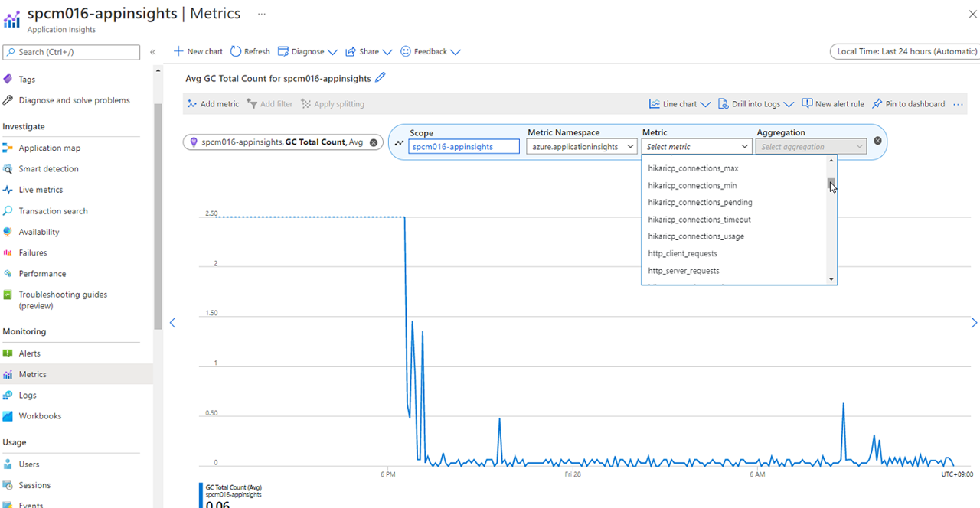Create a New alert rule
Image resolution: width=980 pixels, height=508 pixels.
833,104
